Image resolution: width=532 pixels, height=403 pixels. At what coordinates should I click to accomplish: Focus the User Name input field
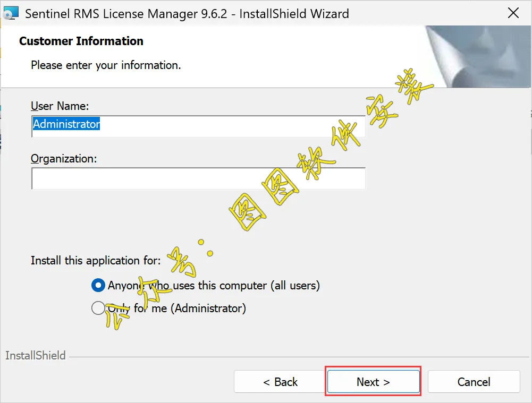pyautogui.click(x=198, y=126)
